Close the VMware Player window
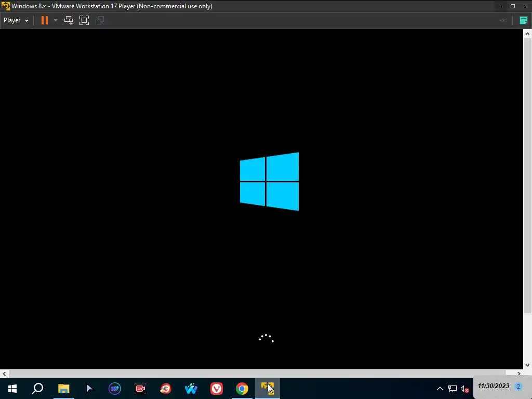This screenshot has width=532, height=399. pos(525,6)
